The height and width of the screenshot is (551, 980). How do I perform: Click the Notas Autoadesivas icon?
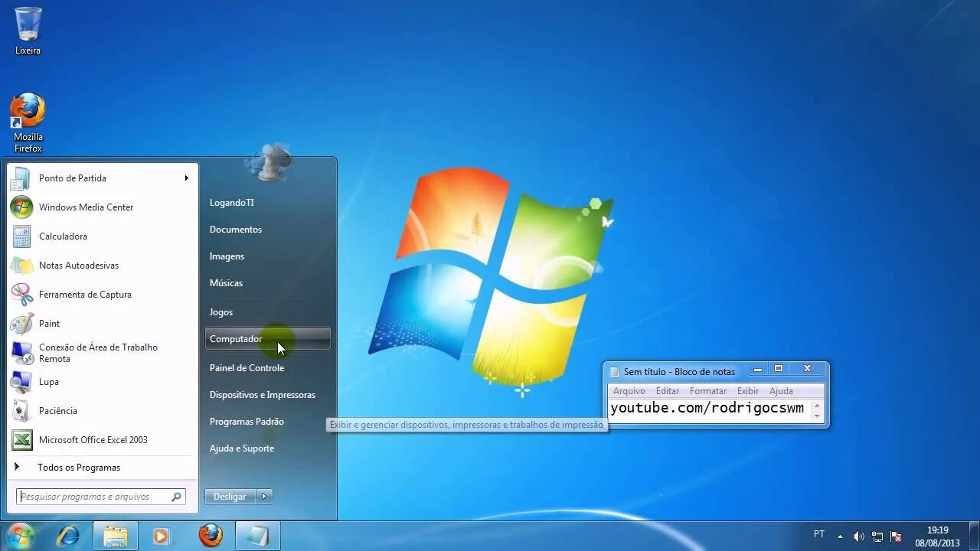coord(21,266)
